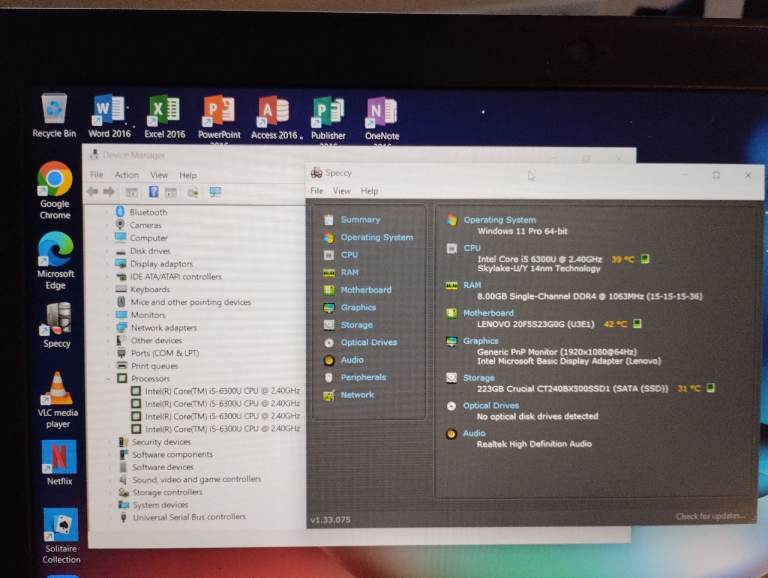Click Device Manager's back arrow toolbar button

(92, 192)
